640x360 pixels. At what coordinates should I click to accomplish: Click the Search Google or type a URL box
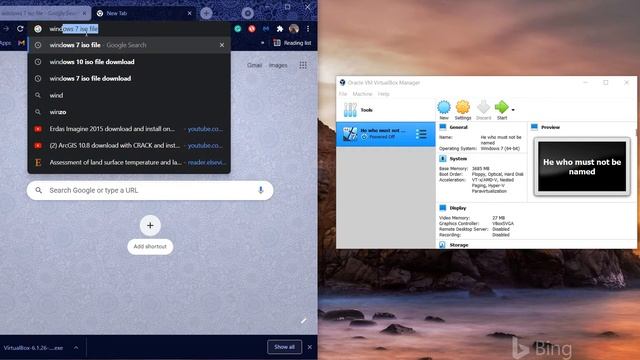(x=150, y=190)
